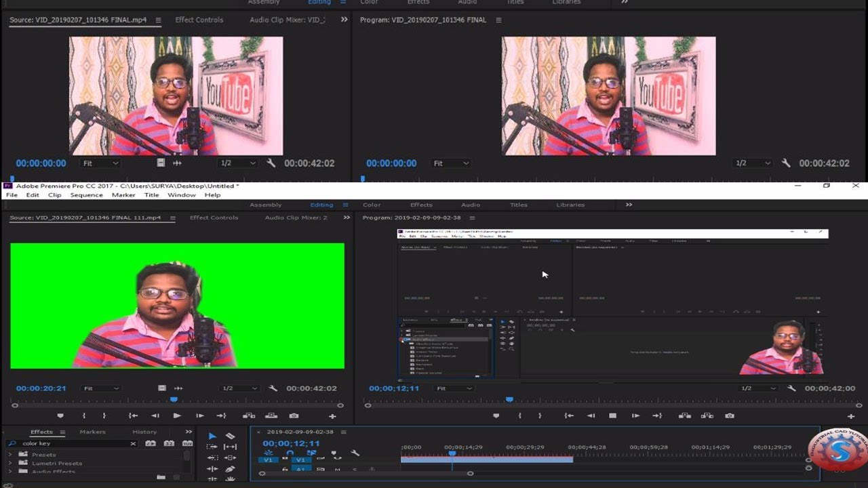Click Mark Out in Source monitor transport
This screenshot has width=868, height=488.
[104, 415]
